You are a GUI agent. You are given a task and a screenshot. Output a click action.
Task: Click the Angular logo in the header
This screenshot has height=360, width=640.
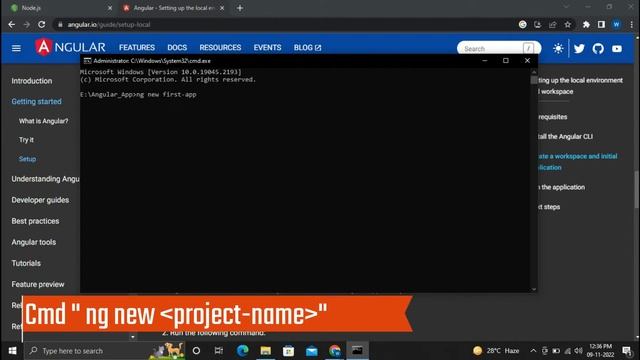(x=70, y=47)
